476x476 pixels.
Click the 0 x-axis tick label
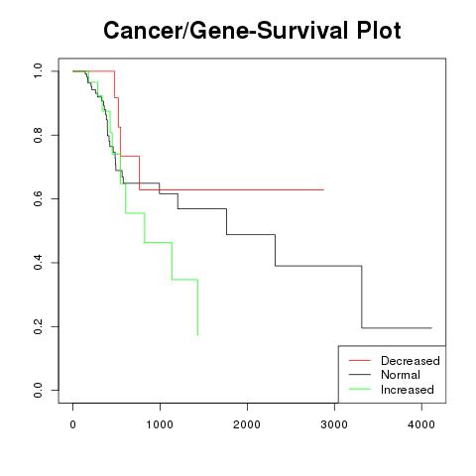pos(72,424)
